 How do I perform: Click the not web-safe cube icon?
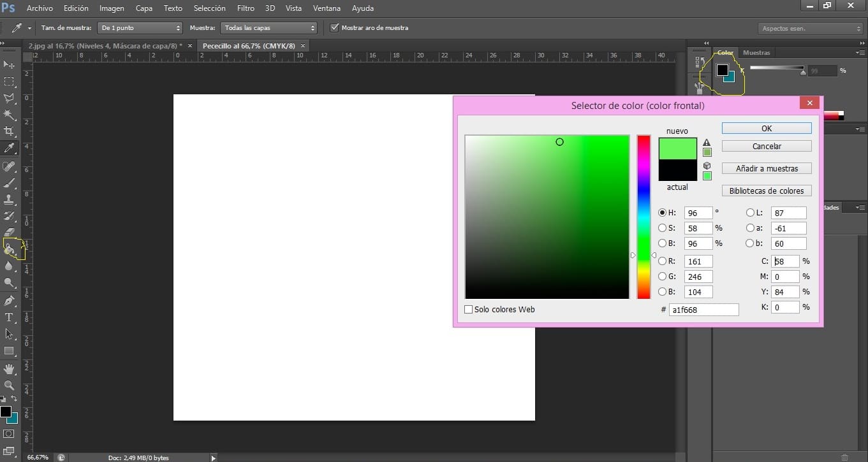click(707, 166)
